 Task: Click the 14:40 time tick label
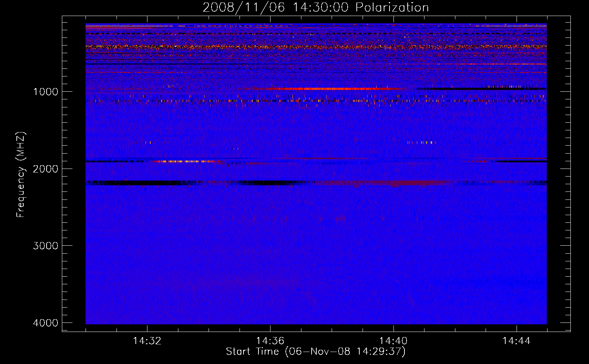pyautogui.click(x=393, y=341)
